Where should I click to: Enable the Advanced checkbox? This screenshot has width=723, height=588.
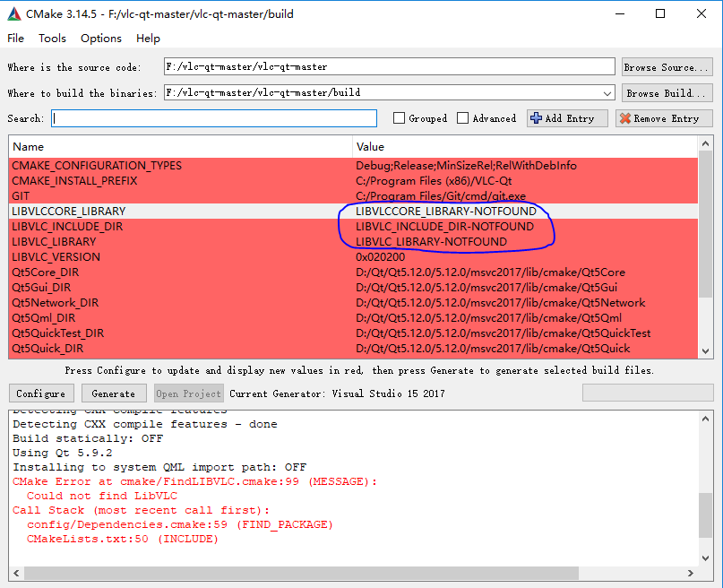pyautogui.click(x=462, y=118)
